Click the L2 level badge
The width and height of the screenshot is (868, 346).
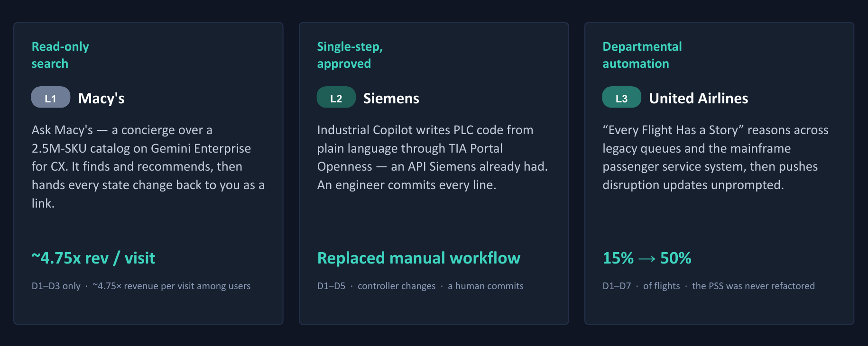(336, 98)
